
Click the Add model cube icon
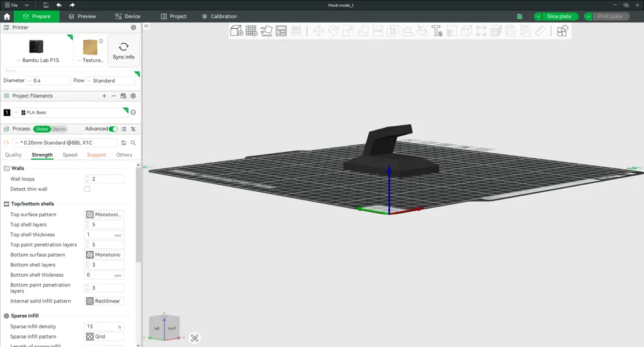point(236,31)
